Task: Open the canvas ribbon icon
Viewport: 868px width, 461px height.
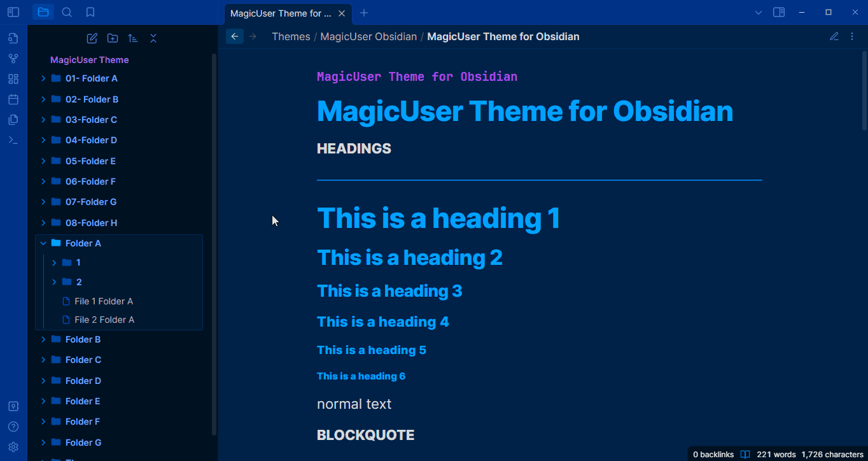Action: coord(13,79)
